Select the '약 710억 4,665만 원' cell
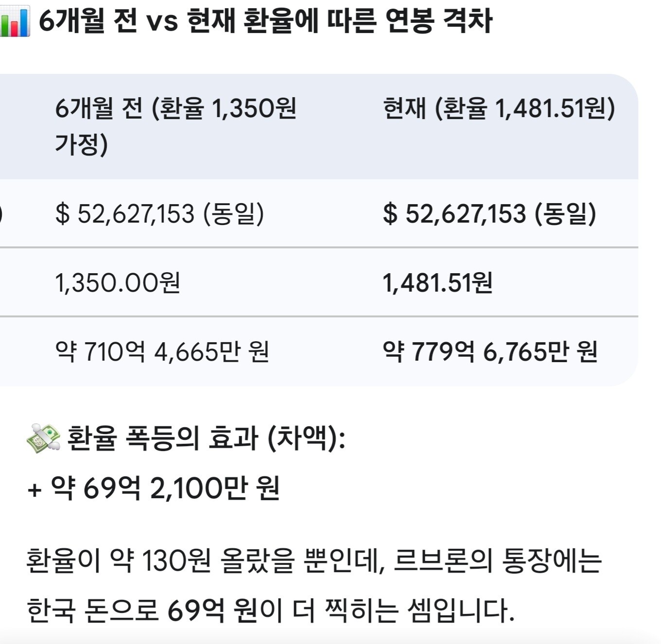Image resolution: width=661 pixels, height=644 pixels. 162,351
